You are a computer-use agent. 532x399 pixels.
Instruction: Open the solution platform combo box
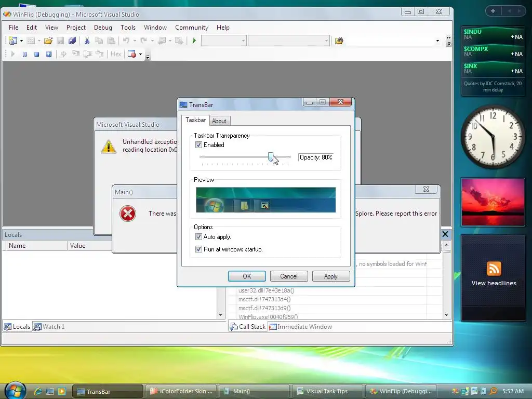click(289, 41)
